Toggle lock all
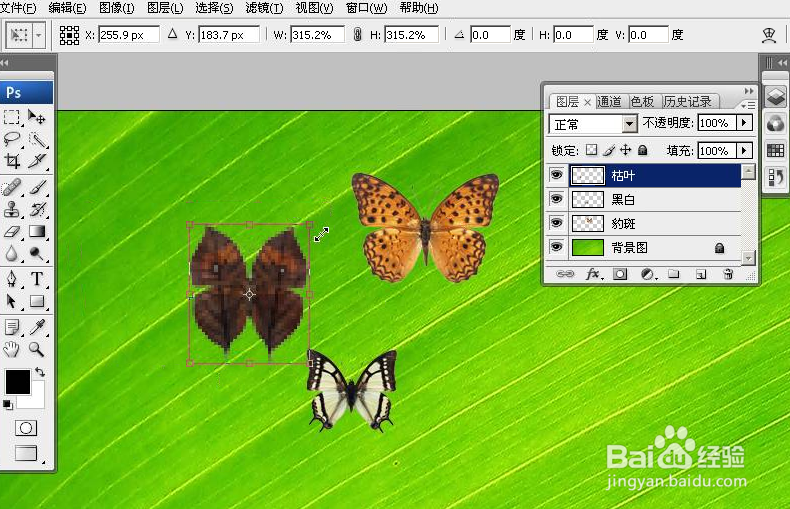This screenshot has height=509, width=790. [642, 150]
